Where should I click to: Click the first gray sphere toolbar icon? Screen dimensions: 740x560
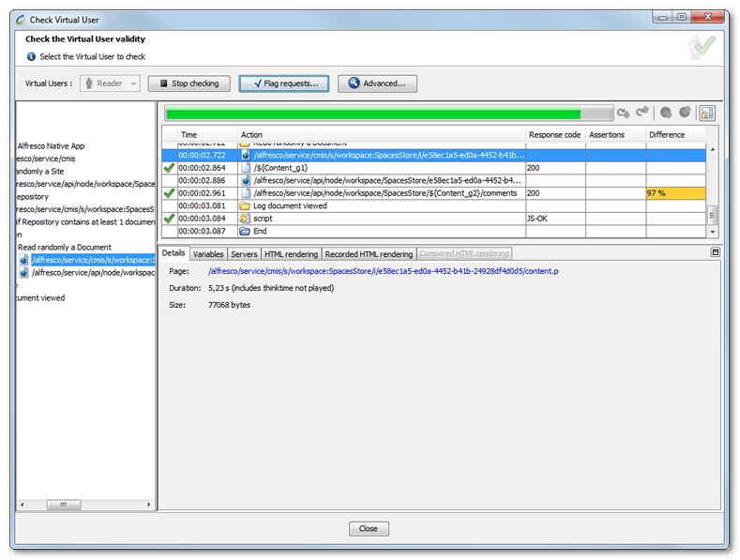(666, 113)
